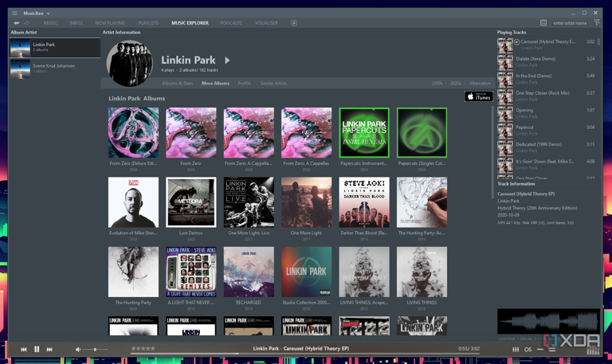Viewport: 612px width, 364px height.
Task: Go forward with the forward arrow
Action: coord(26,23)
